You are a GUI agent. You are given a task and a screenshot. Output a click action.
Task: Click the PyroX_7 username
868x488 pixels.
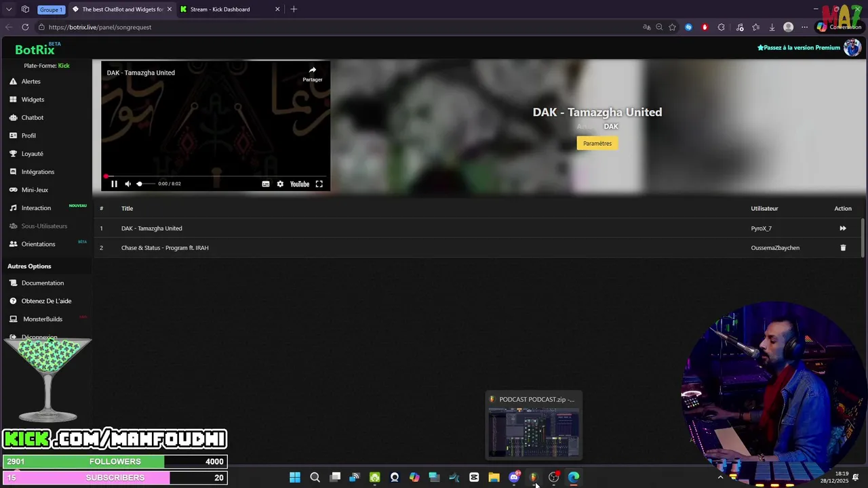click(x=761, y=228)
